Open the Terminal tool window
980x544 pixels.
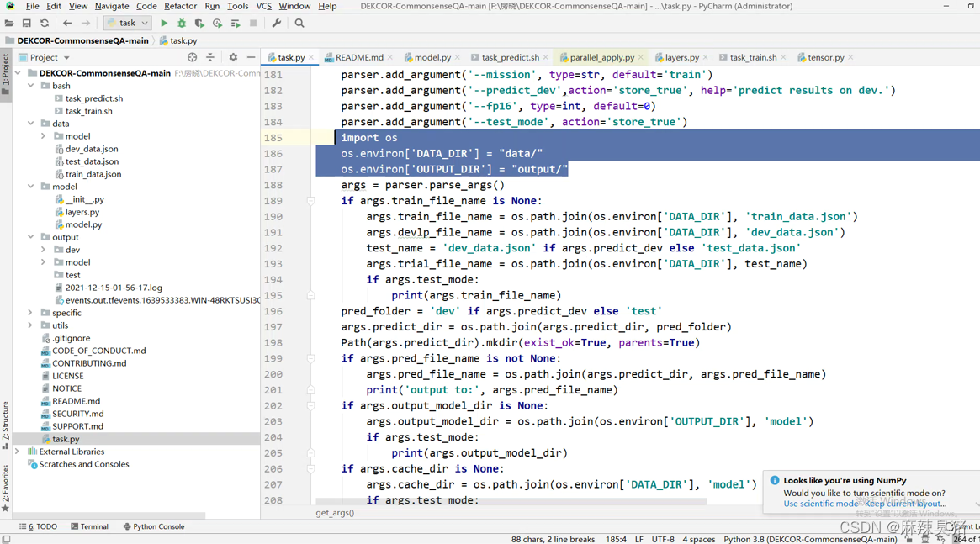[89, 526]
